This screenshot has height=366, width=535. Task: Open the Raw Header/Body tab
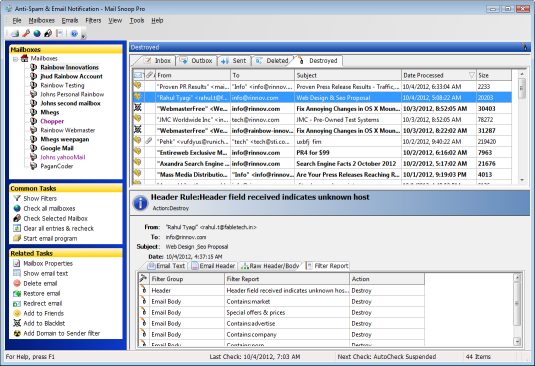[x=270, y=266]
